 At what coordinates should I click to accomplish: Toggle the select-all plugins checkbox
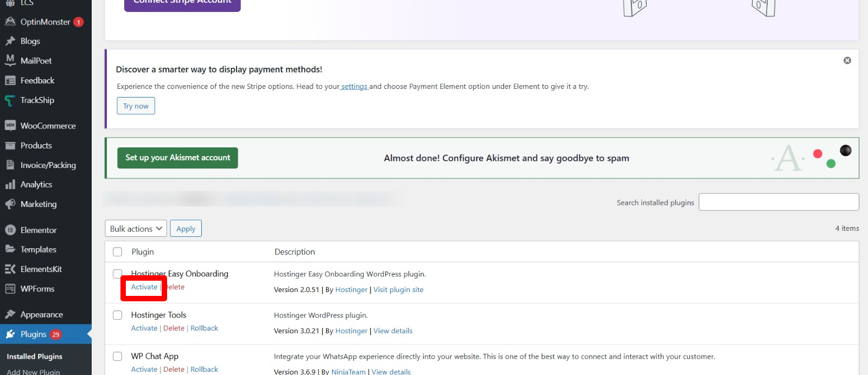pos(117,252)
